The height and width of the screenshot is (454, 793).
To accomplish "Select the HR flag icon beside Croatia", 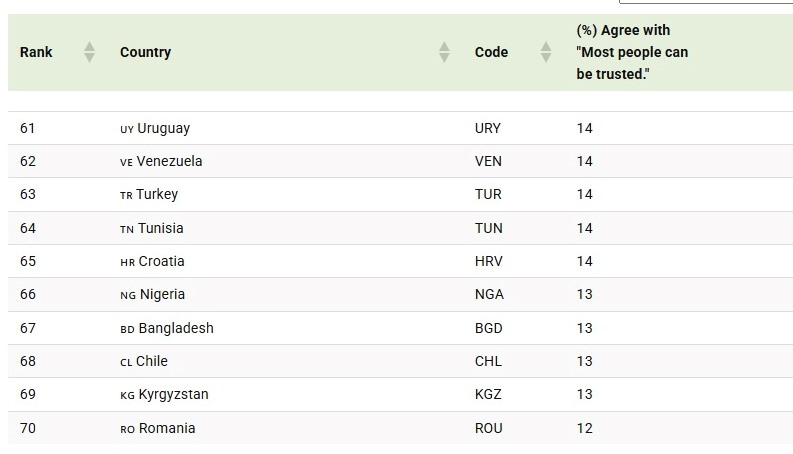I will click(x=126, y=262).
